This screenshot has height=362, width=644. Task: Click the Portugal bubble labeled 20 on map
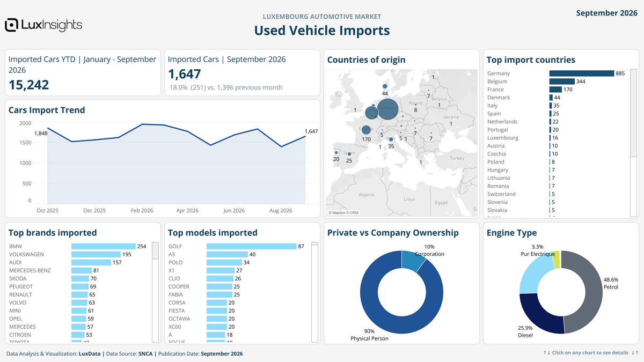(336, 153)
